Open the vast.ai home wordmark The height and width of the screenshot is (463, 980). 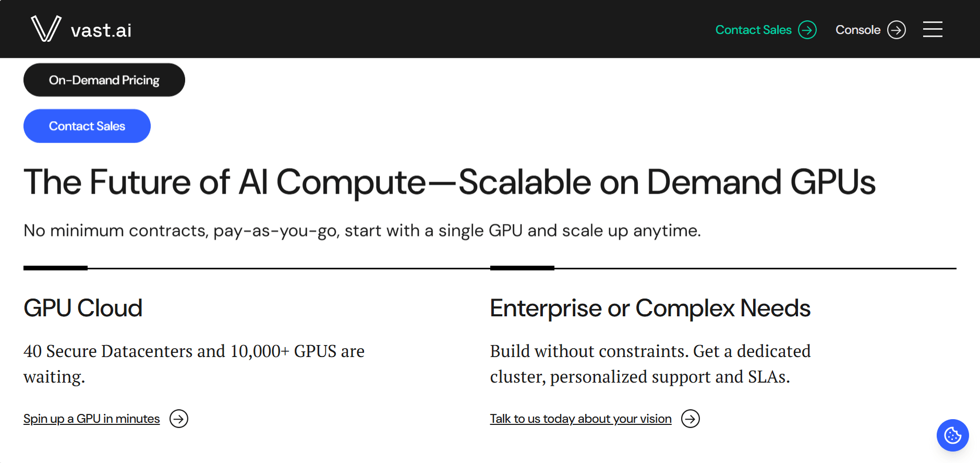[x=101, y=30]
